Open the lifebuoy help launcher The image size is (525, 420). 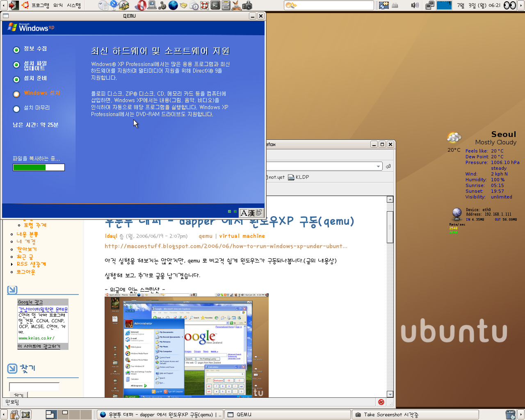point(205,5)
